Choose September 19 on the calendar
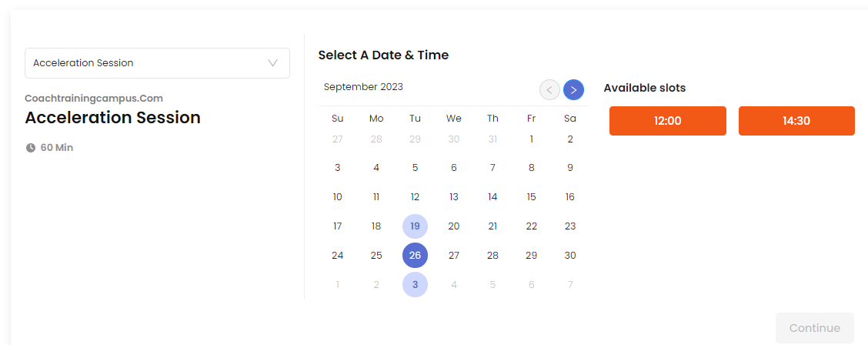This screenshot has width=868, height=345. (416, 226)
